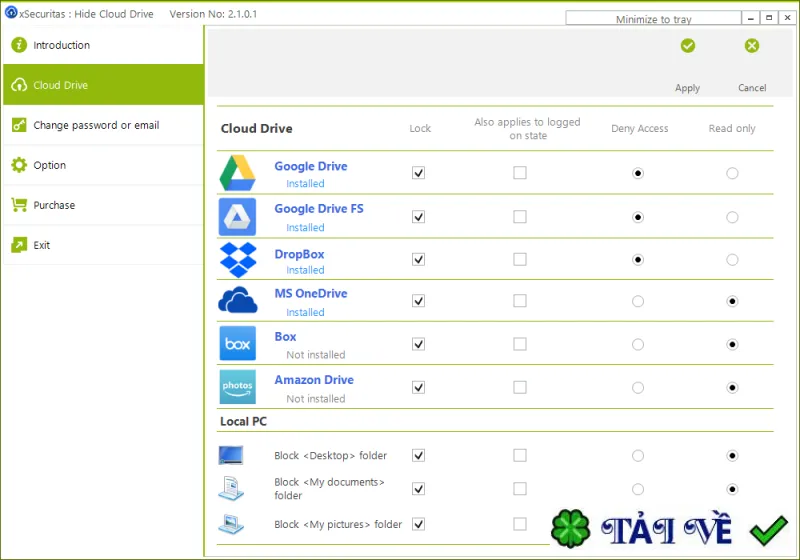
Task: Uncheck Lock for Block My pictures folder
Action: 418,524
